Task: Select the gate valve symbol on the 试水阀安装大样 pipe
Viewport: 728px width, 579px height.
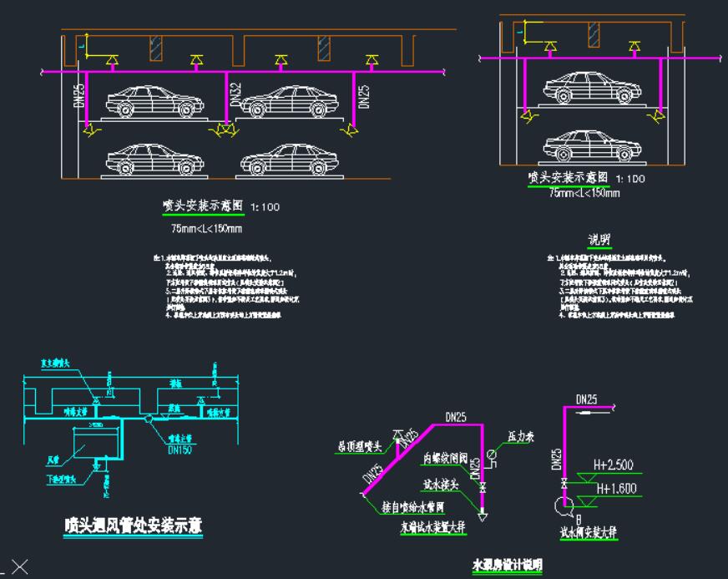Action: click(x=564, y=483)
